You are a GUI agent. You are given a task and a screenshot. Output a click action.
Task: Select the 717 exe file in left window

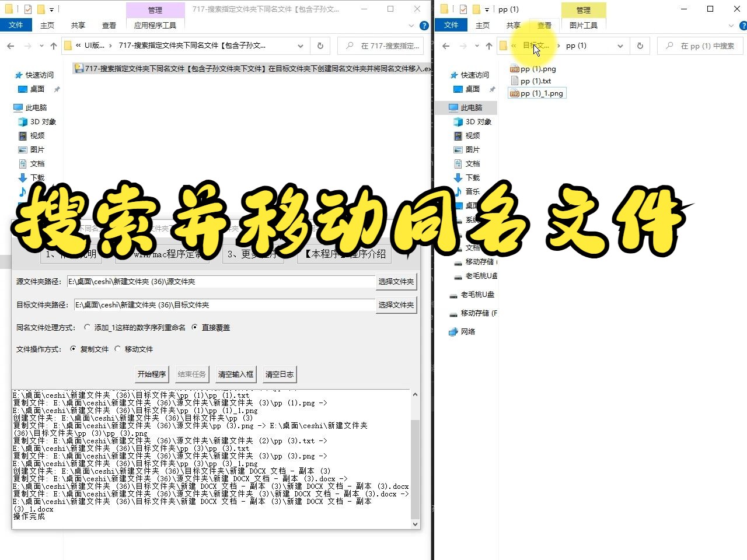tap(252, 68)
